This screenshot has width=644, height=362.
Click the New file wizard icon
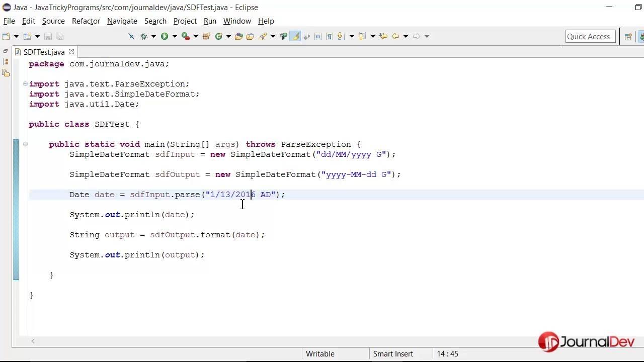tap(6, 36)
